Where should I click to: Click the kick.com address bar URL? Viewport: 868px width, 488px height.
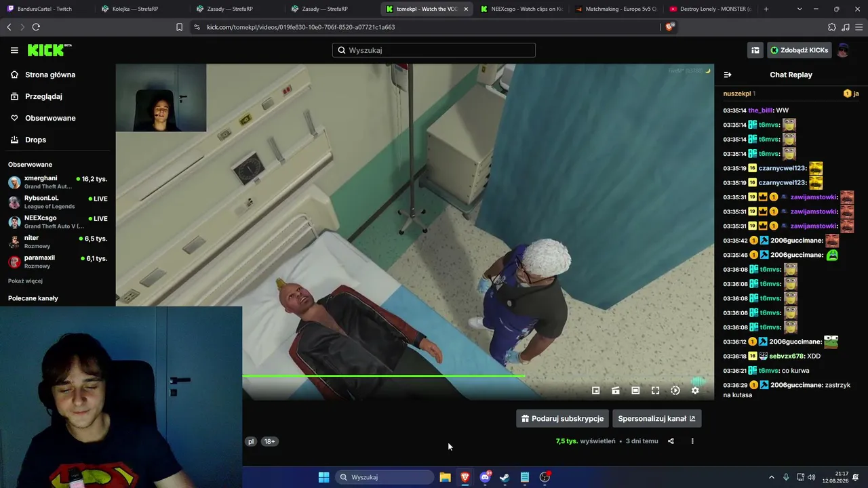pos(300,27)
